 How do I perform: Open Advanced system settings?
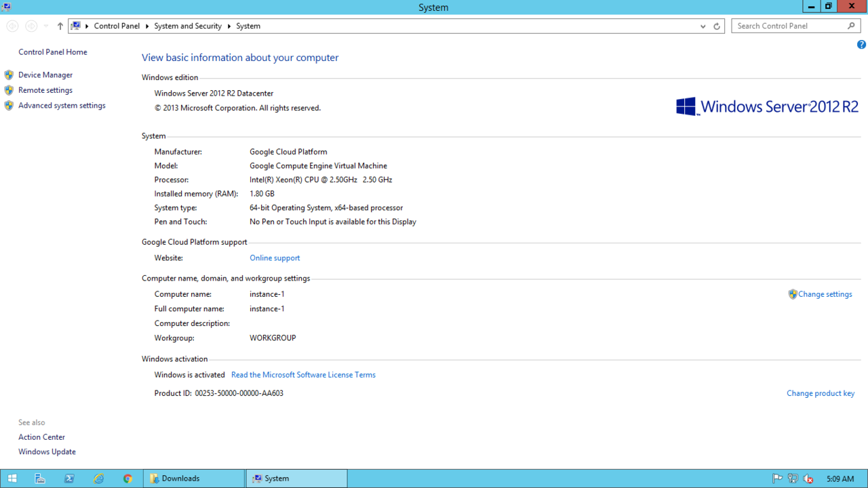point(62,106)
